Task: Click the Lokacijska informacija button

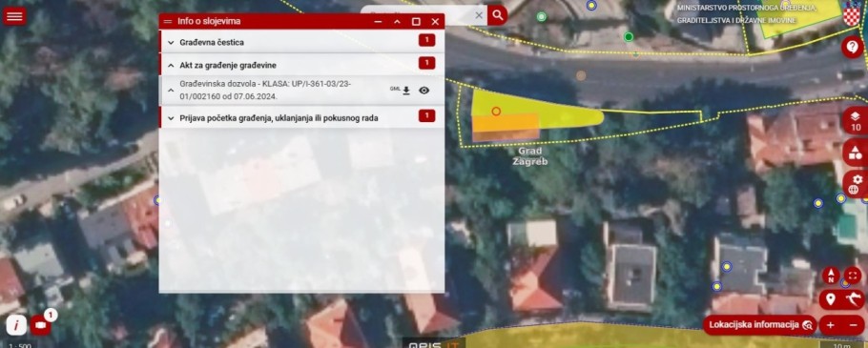Action: point(759,325)
